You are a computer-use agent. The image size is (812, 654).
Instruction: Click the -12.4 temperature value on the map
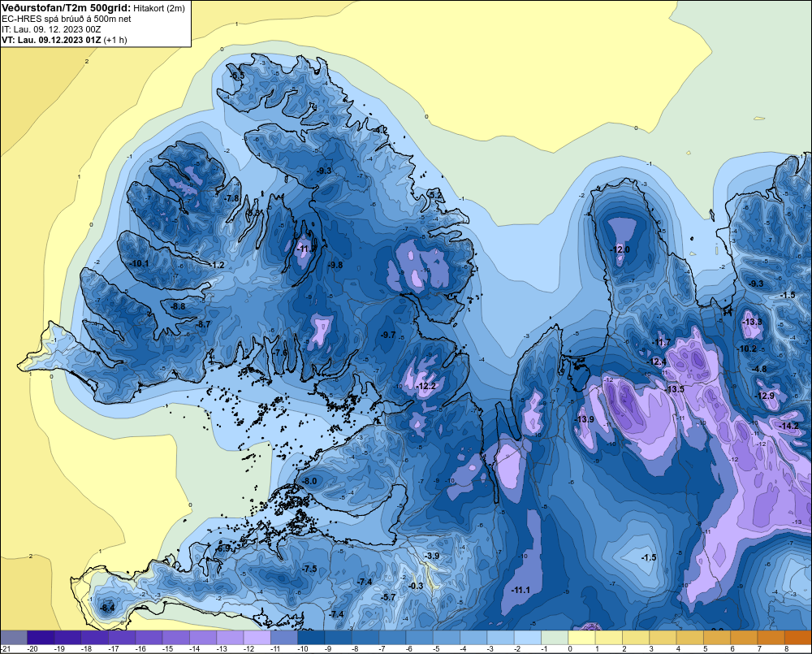[x=657, y=362]
